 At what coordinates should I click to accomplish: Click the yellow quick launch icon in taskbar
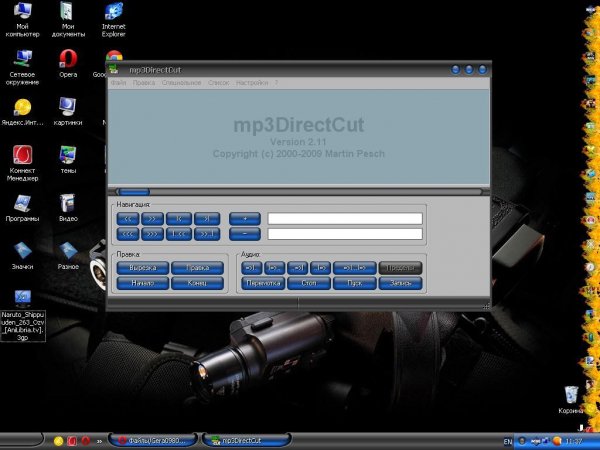(58, 441)
